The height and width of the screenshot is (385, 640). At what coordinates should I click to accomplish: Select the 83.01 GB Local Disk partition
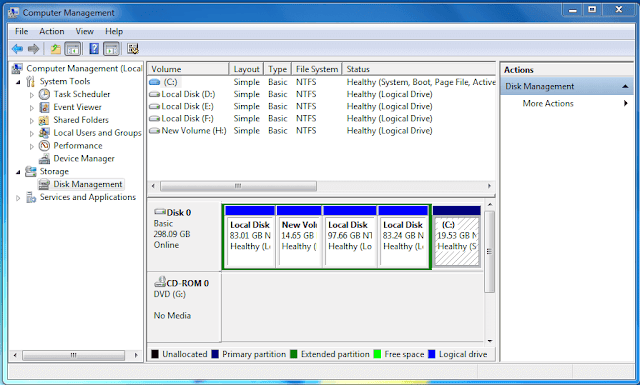point(250,237)
